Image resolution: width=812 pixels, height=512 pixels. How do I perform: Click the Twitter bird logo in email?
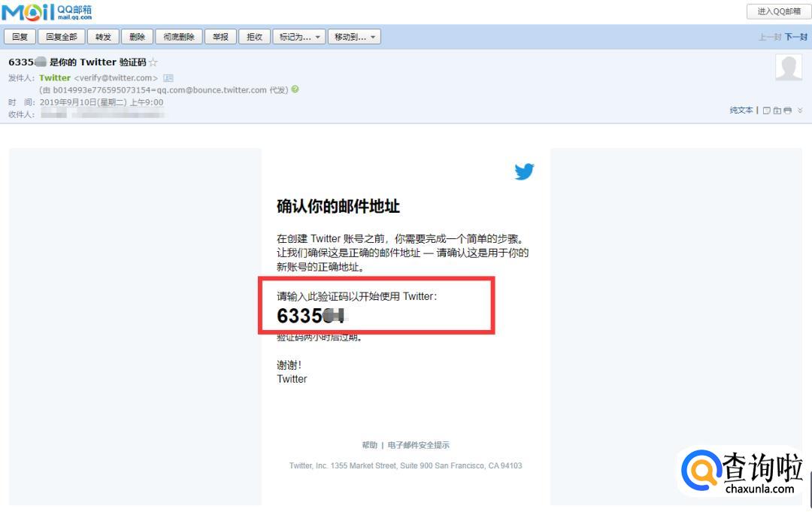coord(524,171)
